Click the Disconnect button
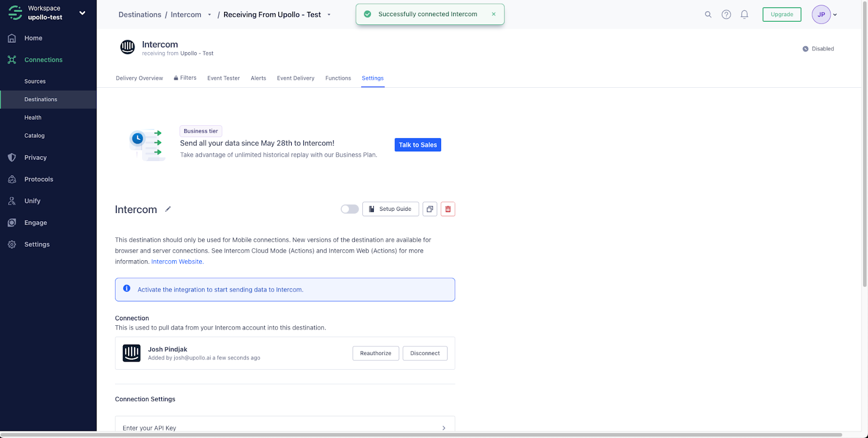868x438 pixels. coord(425,353)
